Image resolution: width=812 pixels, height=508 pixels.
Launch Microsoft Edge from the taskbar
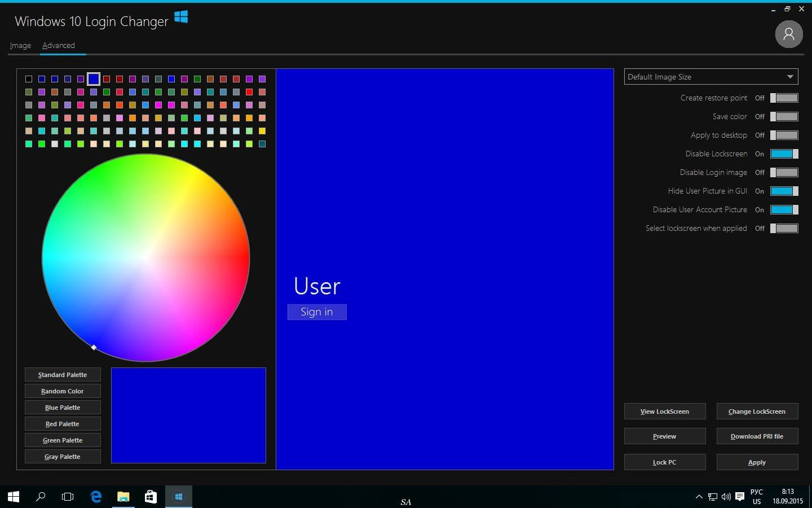(x=96, y=497)
